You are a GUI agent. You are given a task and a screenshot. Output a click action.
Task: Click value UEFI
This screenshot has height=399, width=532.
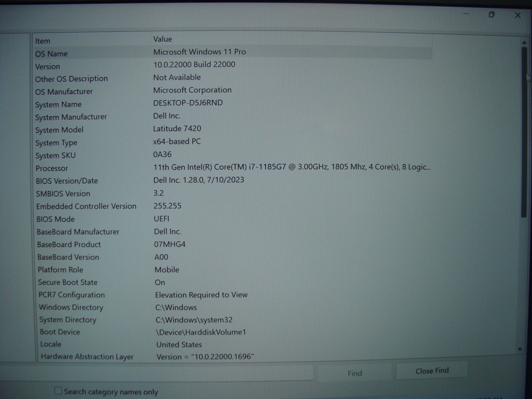(x=162, y=218)
